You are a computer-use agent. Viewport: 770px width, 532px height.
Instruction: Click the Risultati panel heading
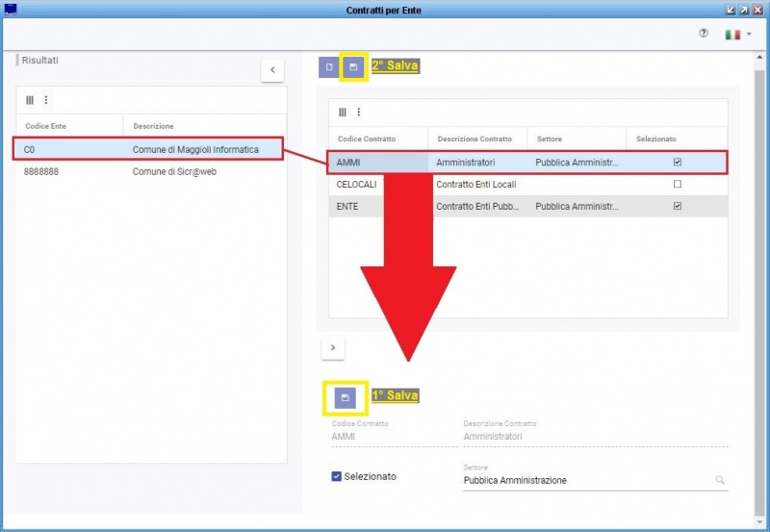(39, 60)
